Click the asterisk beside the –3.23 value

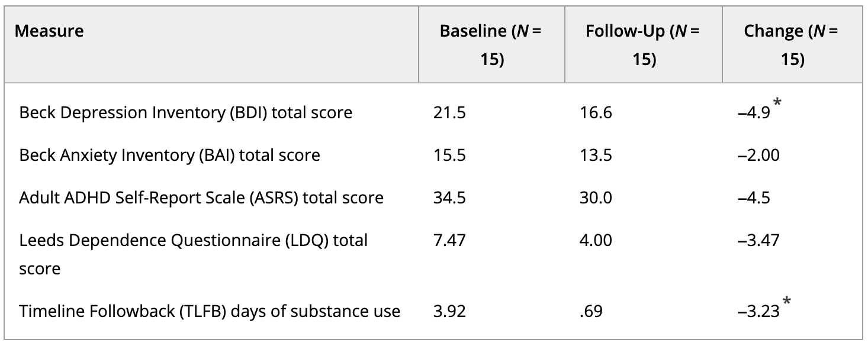(787, 303)
